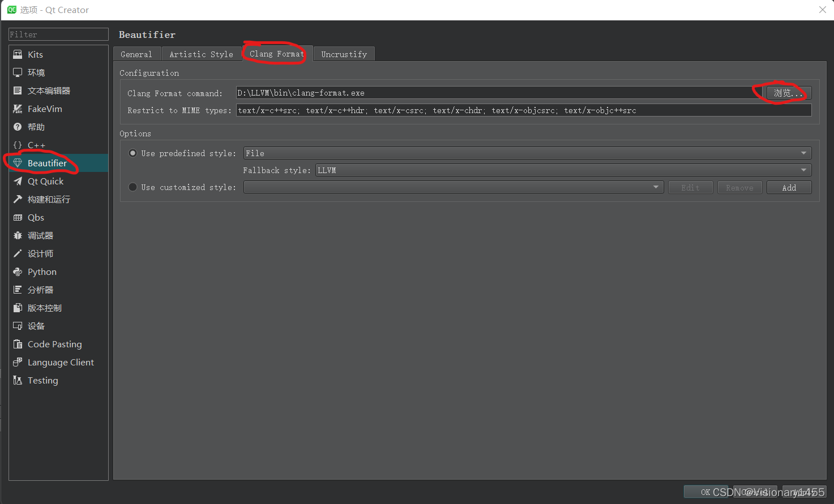Open the 设备 device icon
This screenshot has width=834, height=504.
[18, 326]
